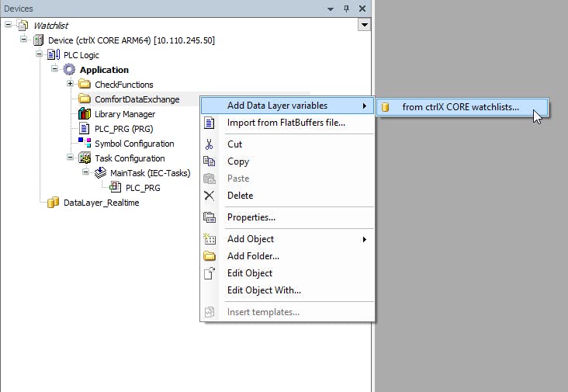Select the Library Manager label
This screenshot has height=392, width=568.
[125, 114]
